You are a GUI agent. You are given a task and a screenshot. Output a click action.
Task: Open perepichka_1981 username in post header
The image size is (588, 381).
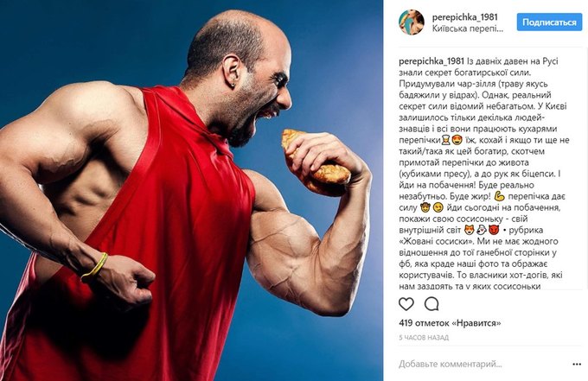coord(464,17)
